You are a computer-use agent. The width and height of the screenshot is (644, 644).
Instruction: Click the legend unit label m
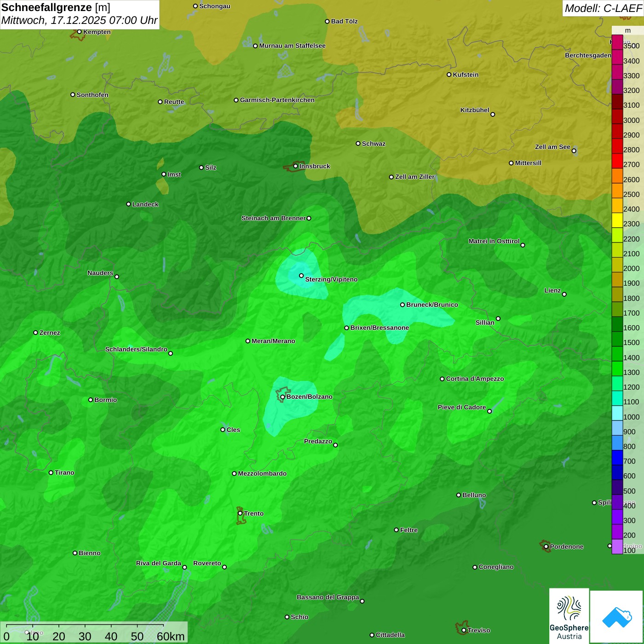[628, 31]
